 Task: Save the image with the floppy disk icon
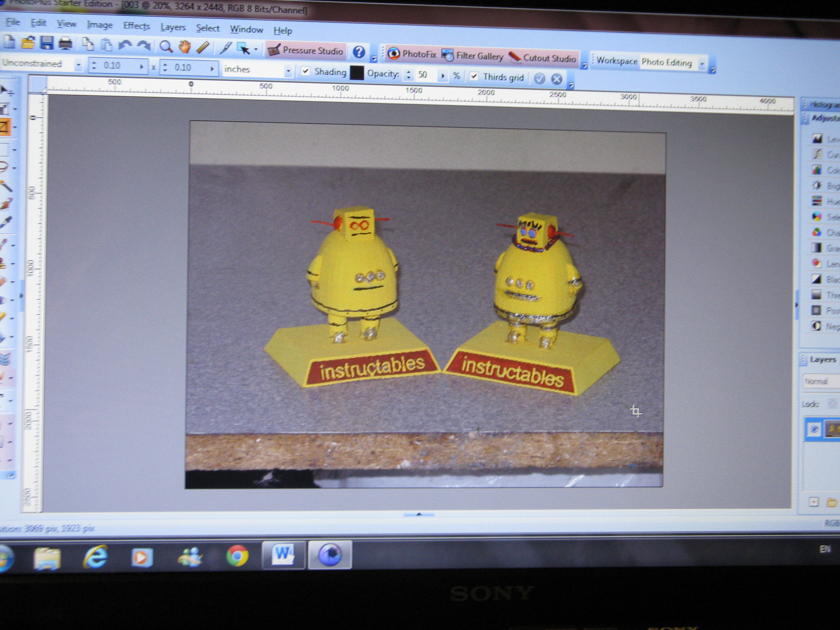[47, 43]
